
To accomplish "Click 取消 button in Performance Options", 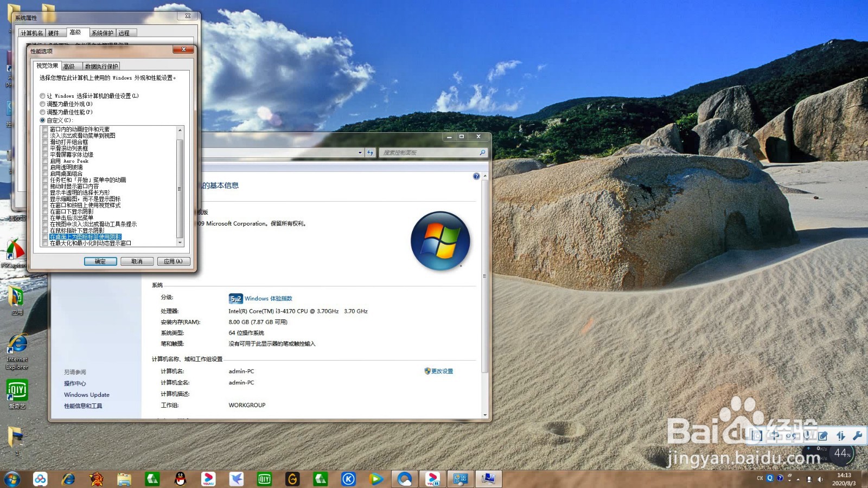I will 137,261.
